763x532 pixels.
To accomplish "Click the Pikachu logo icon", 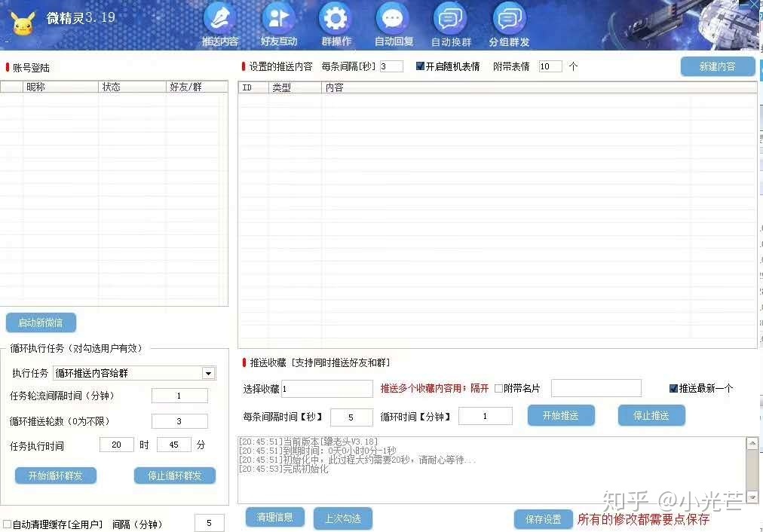I will (23, 25).
